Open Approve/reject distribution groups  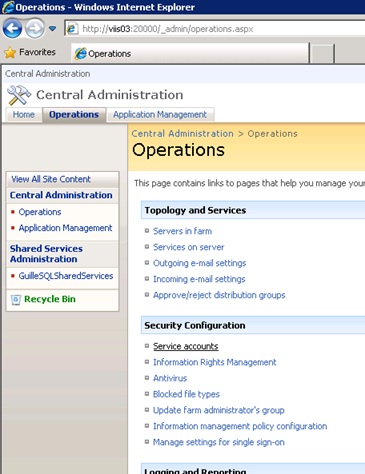click(x=219, y=295)
